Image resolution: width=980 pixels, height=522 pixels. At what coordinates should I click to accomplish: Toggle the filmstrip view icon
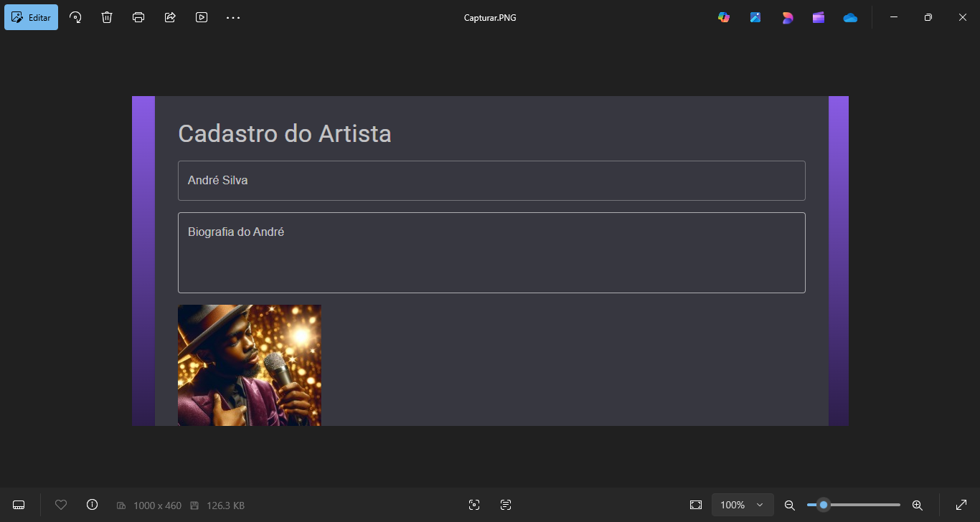pos(19,505)
